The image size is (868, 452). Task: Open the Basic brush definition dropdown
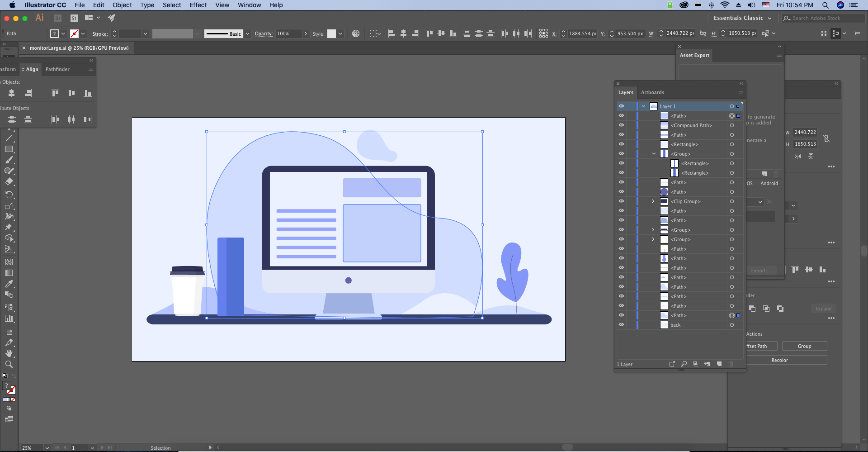pos(248,33)
